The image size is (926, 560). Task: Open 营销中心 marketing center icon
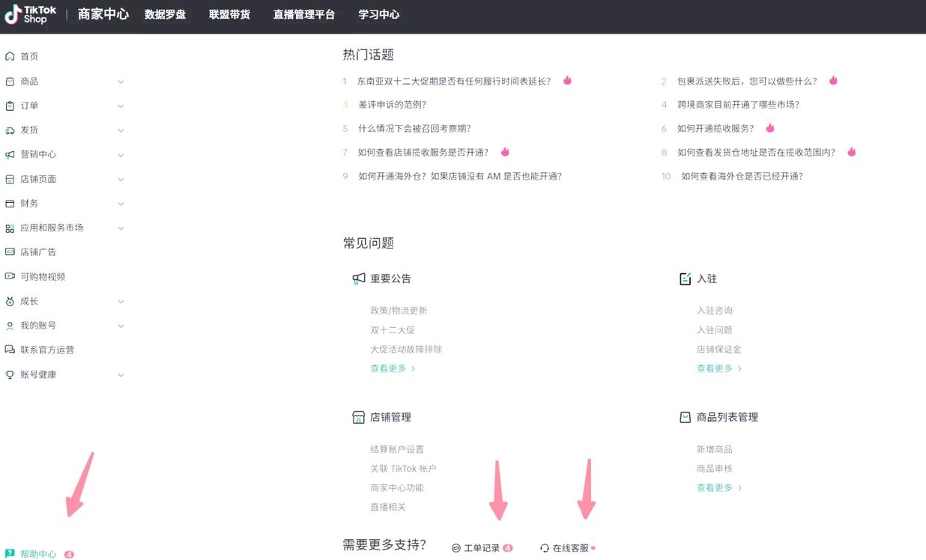tap(10, 154)
